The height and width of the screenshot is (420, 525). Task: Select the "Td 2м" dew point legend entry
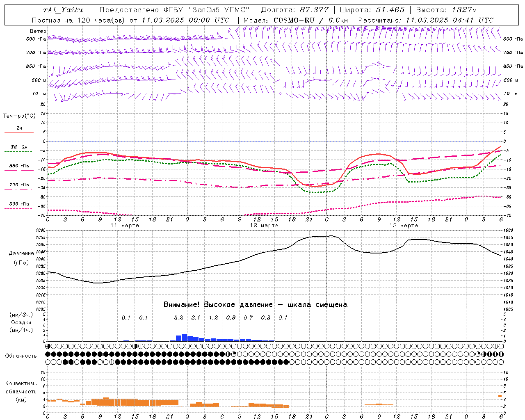tap(19, 147)
